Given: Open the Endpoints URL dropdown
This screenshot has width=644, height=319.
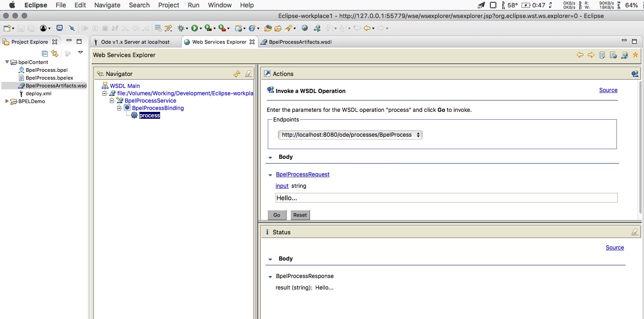Looking at the screenshot, I should (350, 135).
